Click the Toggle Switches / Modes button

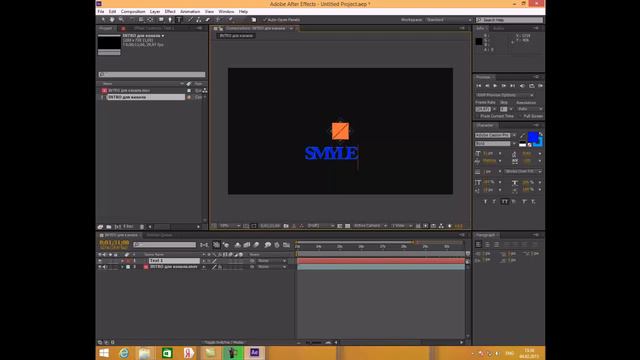(x=224, y=342)
